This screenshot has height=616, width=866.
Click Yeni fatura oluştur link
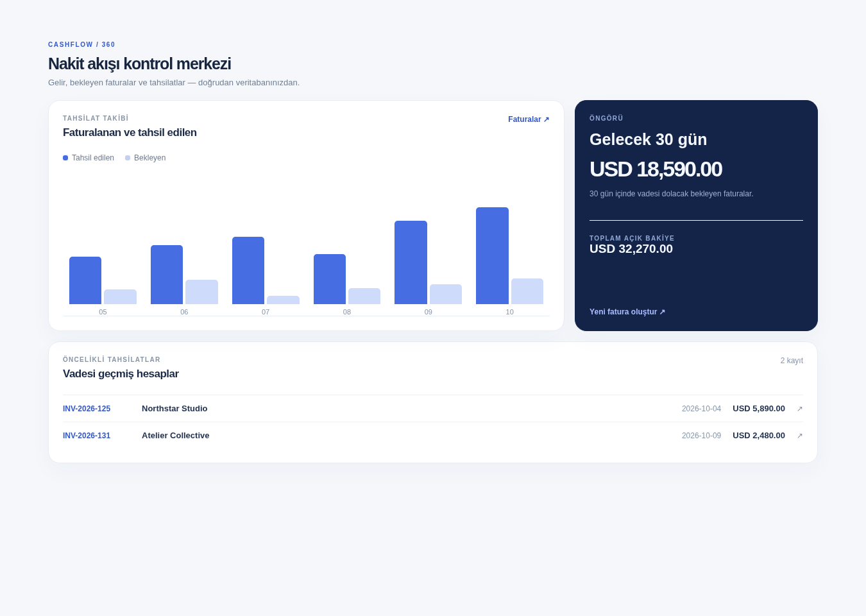tap(627, 312)
